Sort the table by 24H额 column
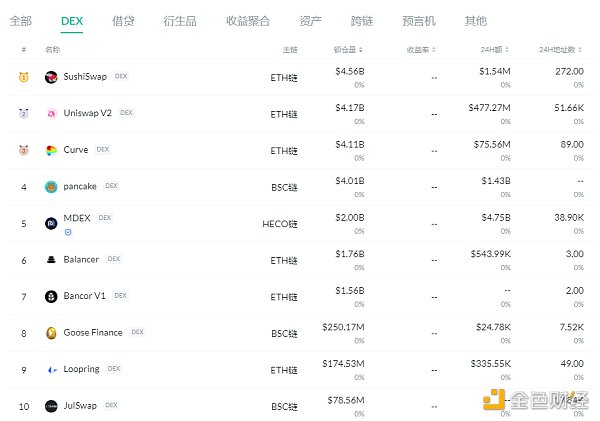This screenshot has height=421, width=600. tap(496, 49)
